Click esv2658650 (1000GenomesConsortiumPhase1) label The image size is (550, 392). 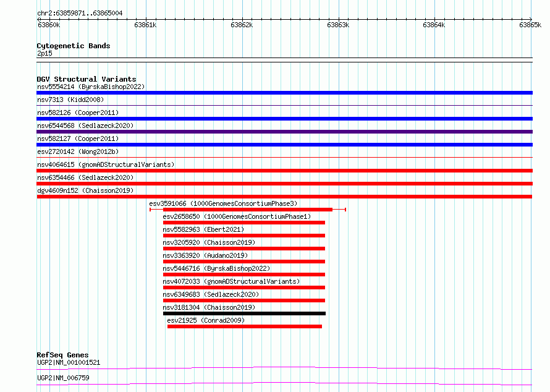(x=237, y=216)
